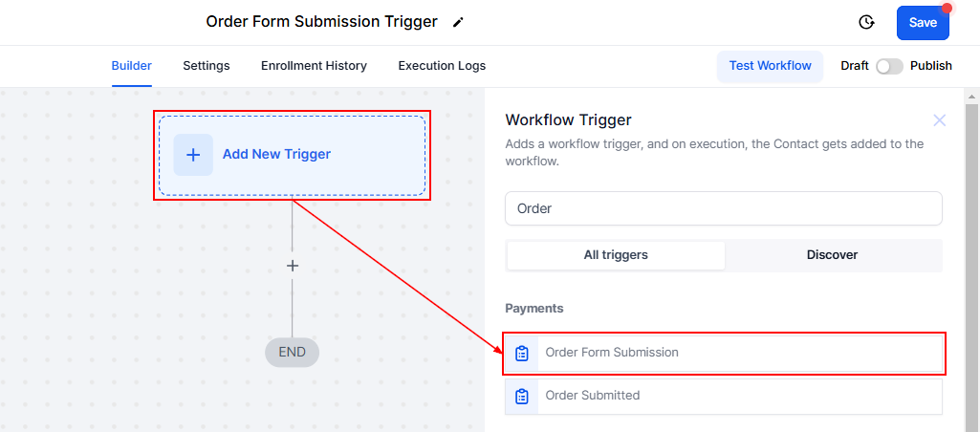Click the pencil edit icon beside workflow title
980x432 pixels.
[458, 22]
